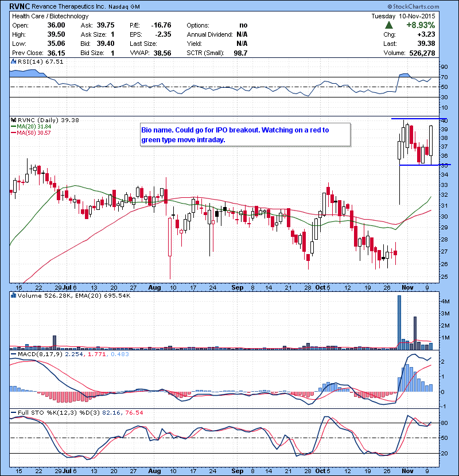Click the date Tuesday 10-Nov-2015
The height and width of the screenshot is (476, 459).
403,16
